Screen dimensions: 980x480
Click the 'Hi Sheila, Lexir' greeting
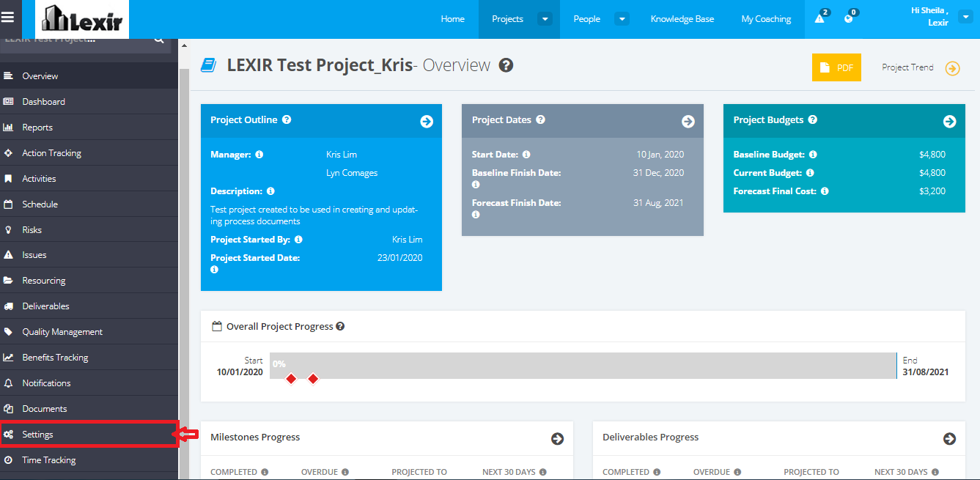tap(929, 17)
